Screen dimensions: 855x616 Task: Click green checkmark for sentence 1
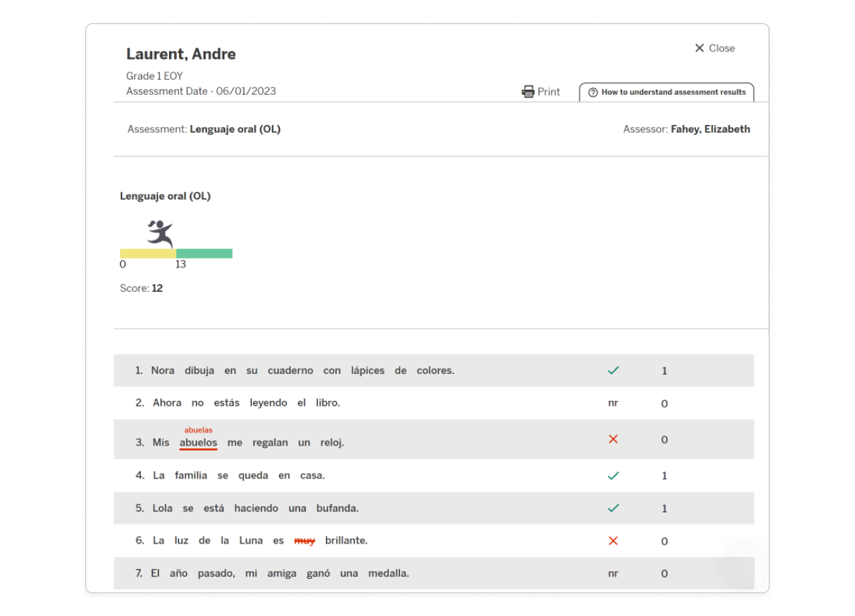tap(613, 370)
